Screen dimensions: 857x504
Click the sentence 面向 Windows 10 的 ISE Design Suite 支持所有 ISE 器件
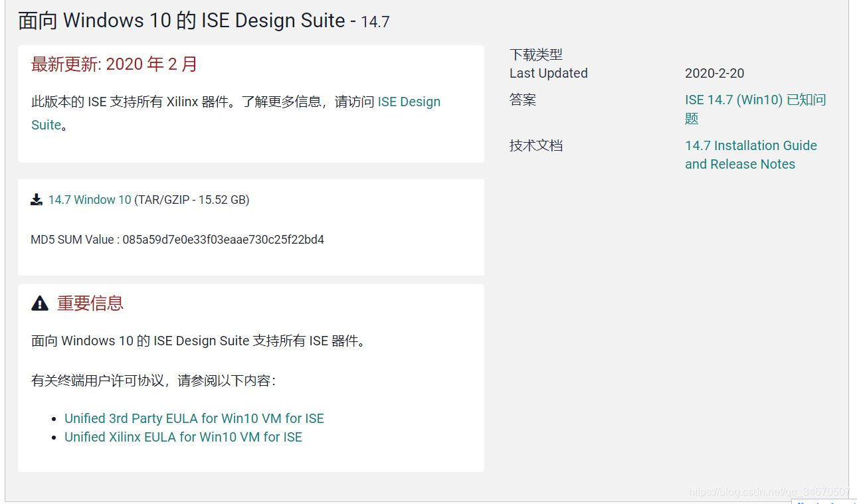click(x=199, y=341)
